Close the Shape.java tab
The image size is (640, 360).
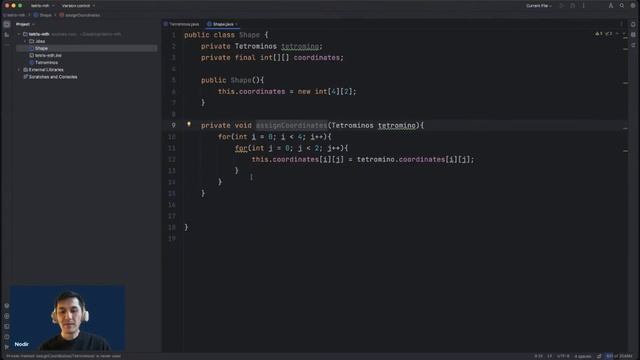236,24
